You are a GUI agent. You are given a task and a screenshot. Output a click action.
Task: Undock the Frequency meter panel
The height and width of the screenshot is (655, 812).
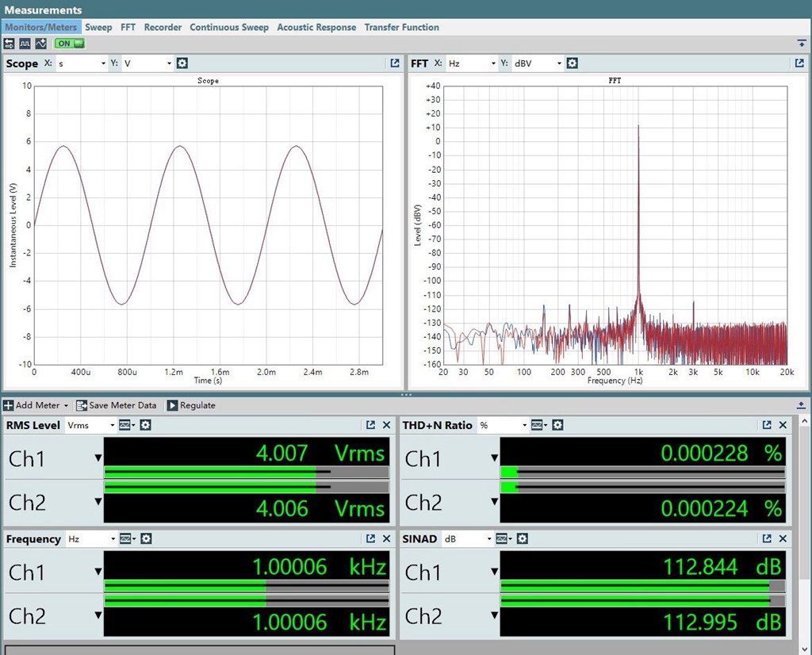pos(370,538)
